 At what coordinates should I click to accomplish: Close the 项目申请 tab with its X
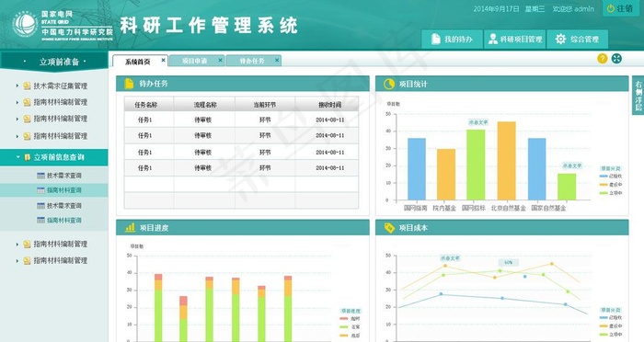point(220,61)
